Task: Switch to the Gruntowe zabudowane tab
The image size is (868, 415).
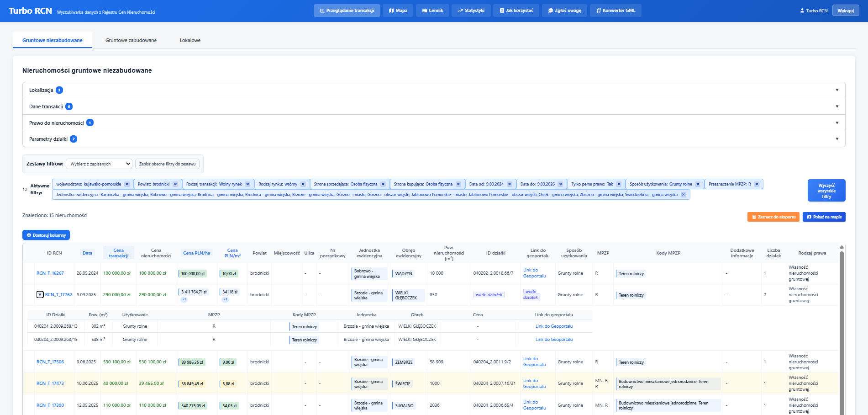Action: click(131, 40)
